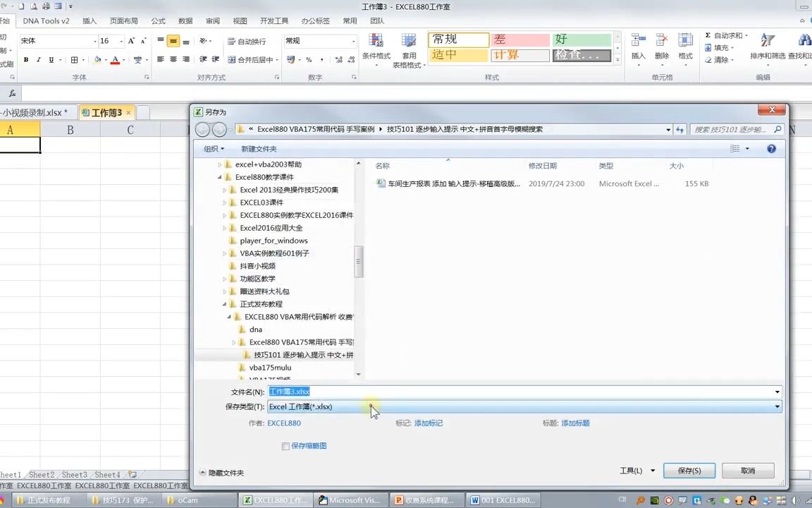Increase font size button
The width and height of the screenshot is (812, 508).
(131, 40)
